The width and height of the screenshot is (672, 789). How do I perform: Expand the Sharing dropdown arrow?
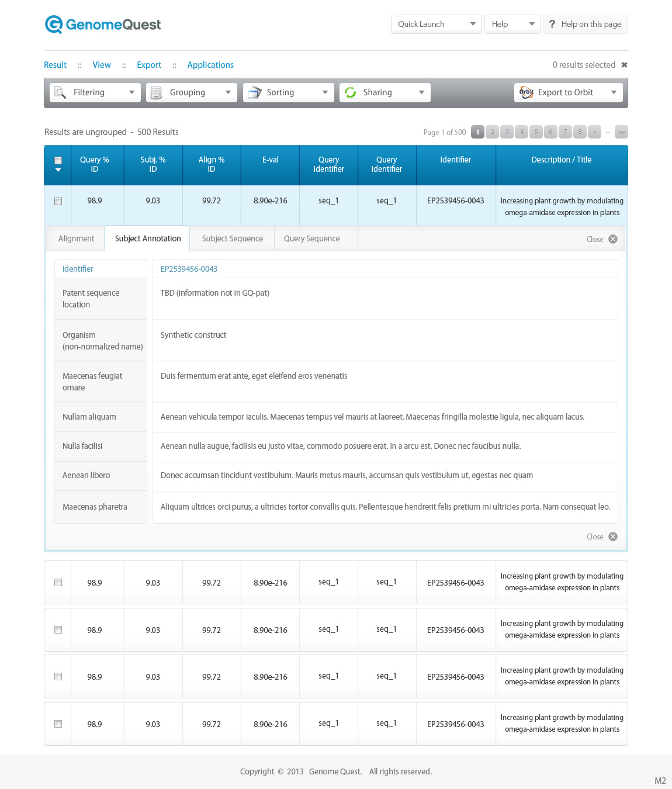(421, 92)
